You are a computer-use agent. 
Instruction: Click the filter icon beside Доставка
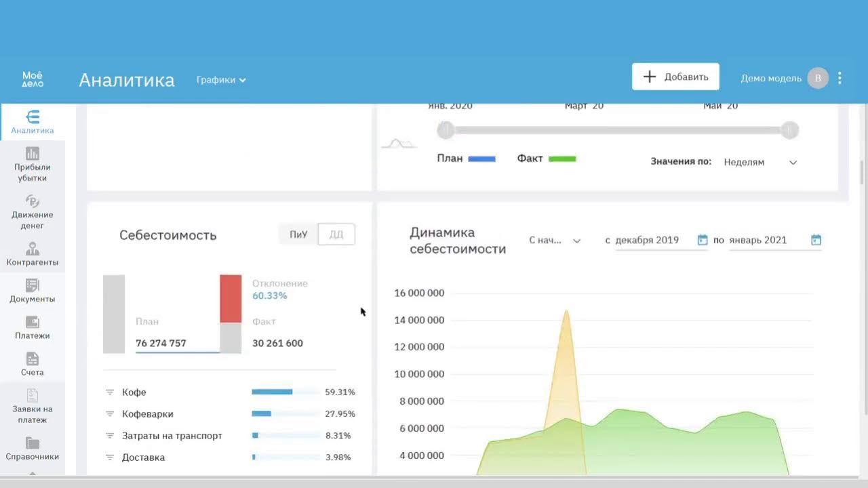(109, 457)
